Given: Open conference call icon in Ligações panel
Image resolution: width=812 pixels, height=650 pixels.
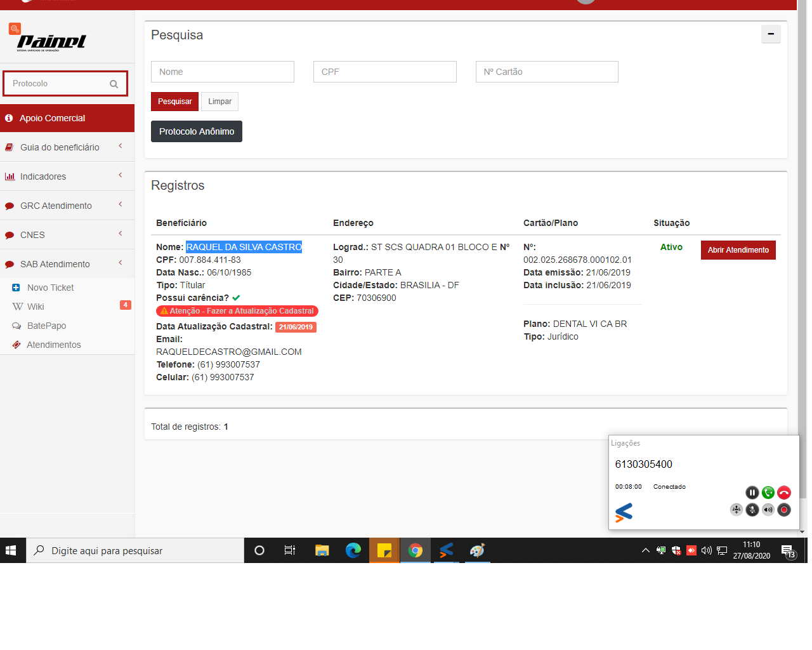Looking at the screenshot, I should (x=736, y=510).
